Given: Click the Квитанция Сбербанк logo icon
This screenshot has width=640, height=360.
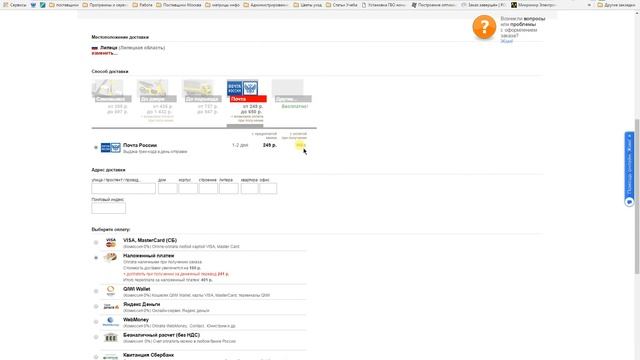Looking at the screenshot, I should (111, 357).
